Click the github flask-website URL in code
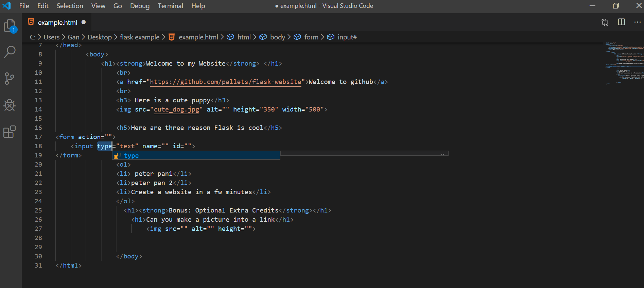Image resolution: width=644 pixels, height=288 pixels. (x=225, y=82)
